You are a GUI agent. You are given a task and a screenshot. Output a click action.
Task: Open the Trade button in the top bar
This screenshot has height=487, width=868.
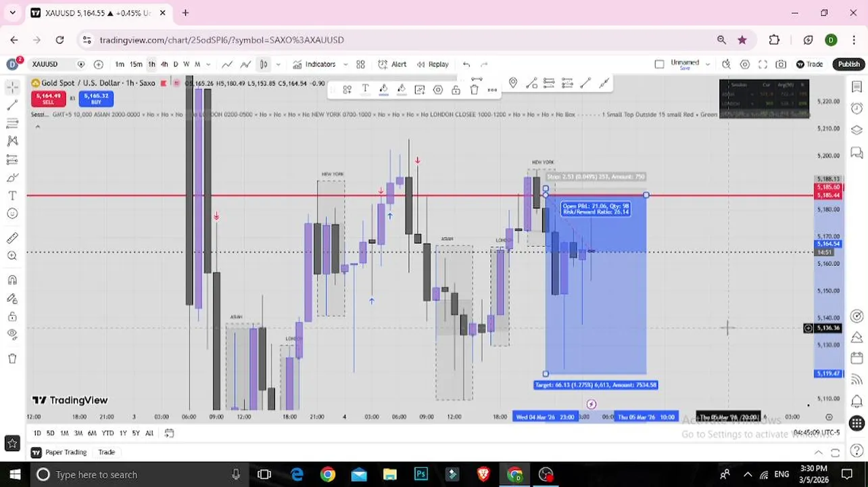pyautogui.click(x=809, y=64)
